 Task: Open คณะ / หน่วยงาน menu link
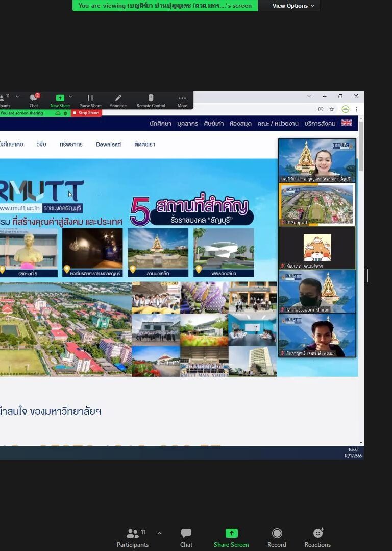(x=278, y=124)
